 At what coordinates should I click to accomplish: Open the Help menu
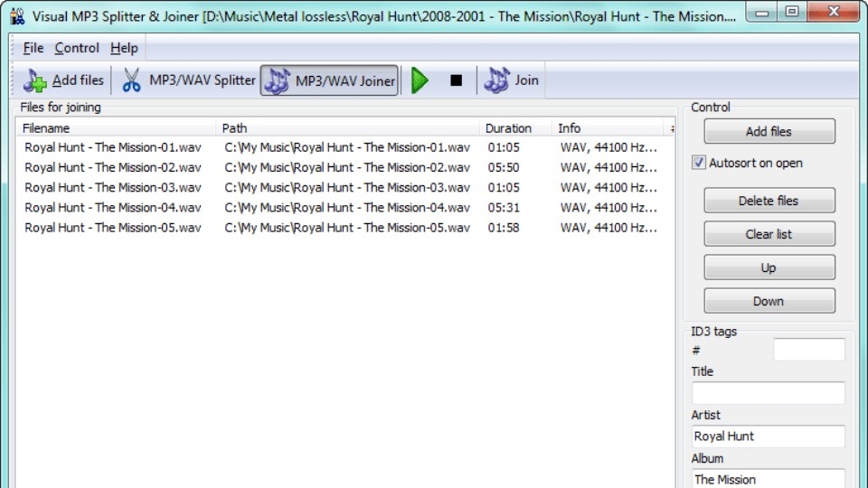pos(124,48)
